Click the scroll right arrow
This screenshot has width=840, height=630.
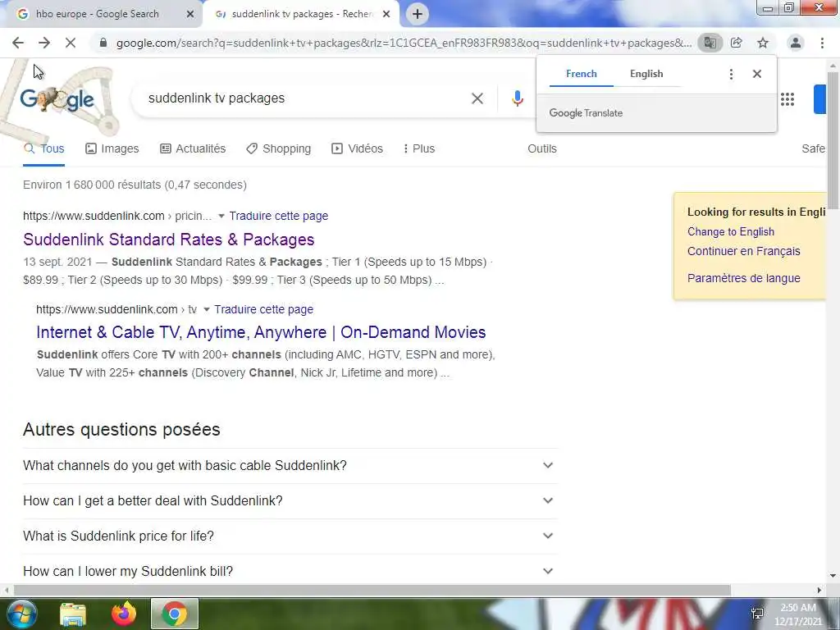819,590
